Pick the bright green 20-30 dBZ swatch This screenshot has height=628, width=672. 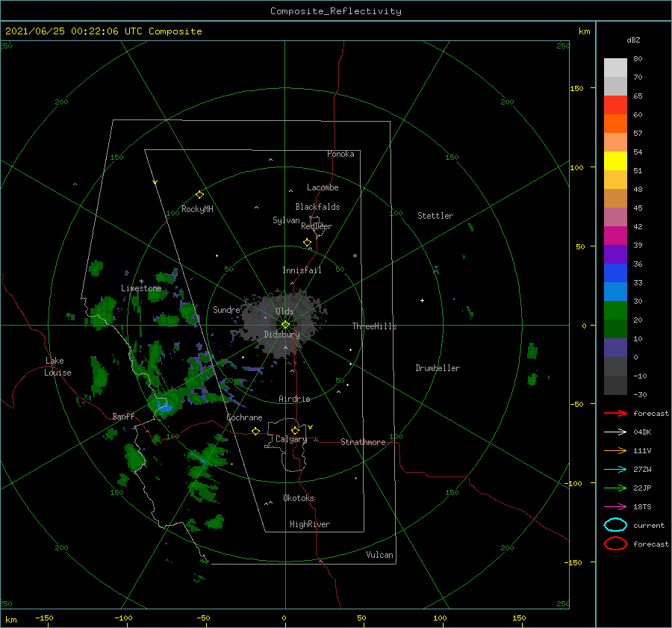[615, 311]
